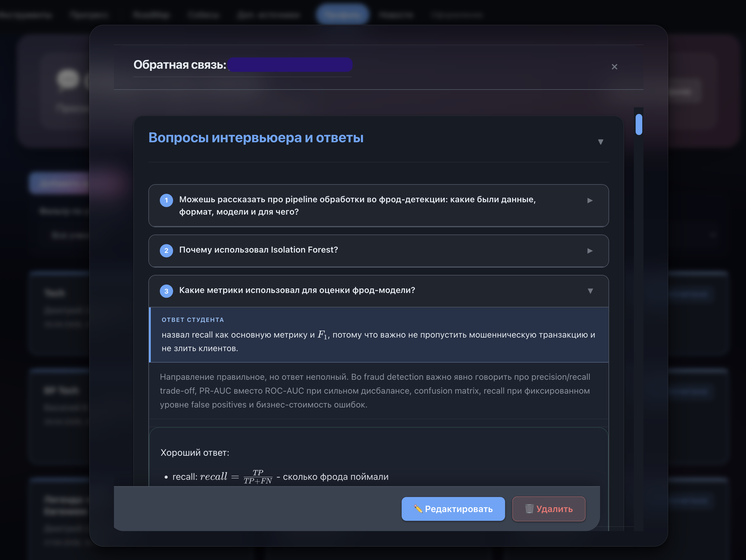The width and height of the screenshot is (746, 560).
Task: Collapse question 3 about fraud-model metrics
Action: 590,291
